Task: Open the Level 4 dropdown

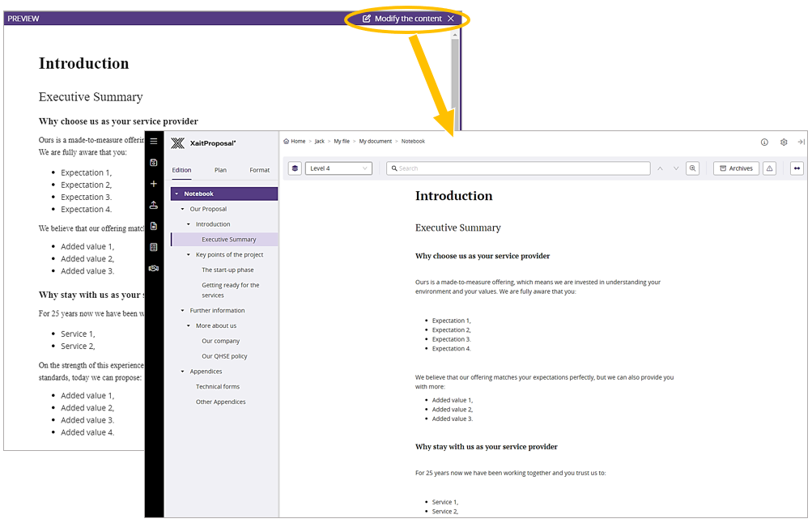Action: (339, 168)
